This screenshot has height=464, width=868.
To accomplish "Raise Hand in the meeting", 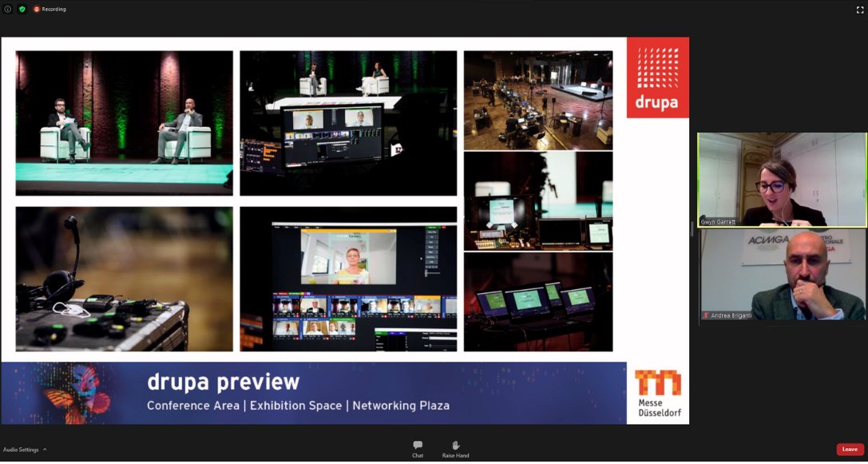I will tap(455, 449).
